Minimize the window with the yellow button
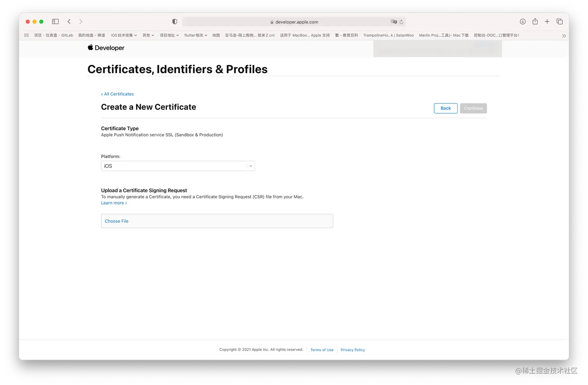The image size is (588, 385). (x=35, y=22)
